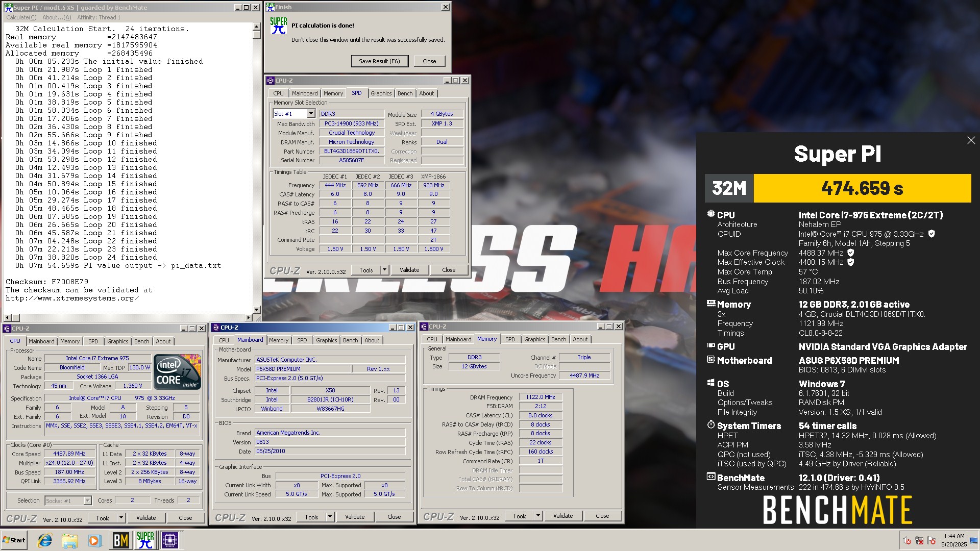
Task: Click Validate in the Memory CPU-Z window
Action: [x=563, y=516]
